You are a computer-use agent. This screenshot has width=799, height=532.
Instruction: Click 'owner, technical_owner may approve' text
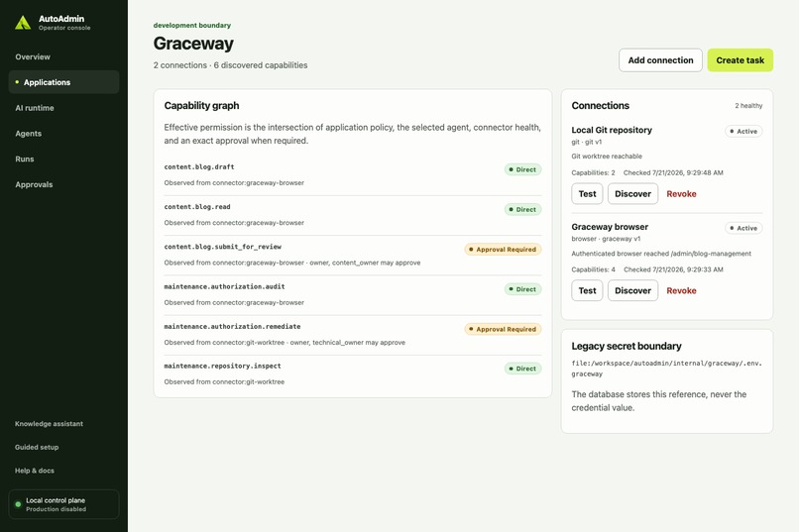click(348, 343)
